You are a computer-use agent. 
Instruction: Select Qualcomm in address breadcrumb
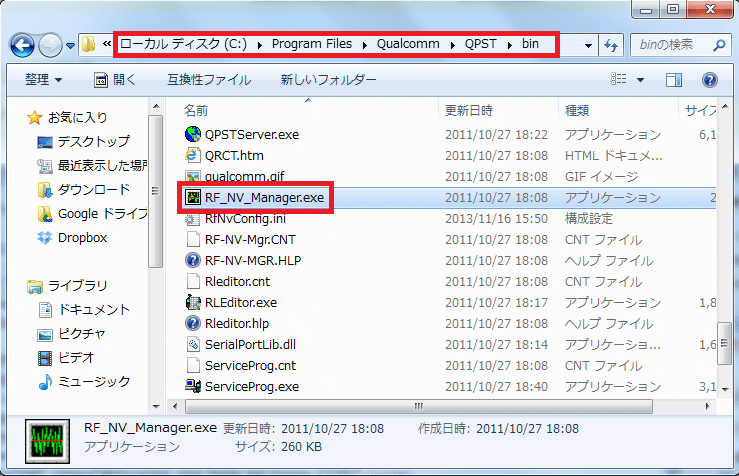coord(408,44)
